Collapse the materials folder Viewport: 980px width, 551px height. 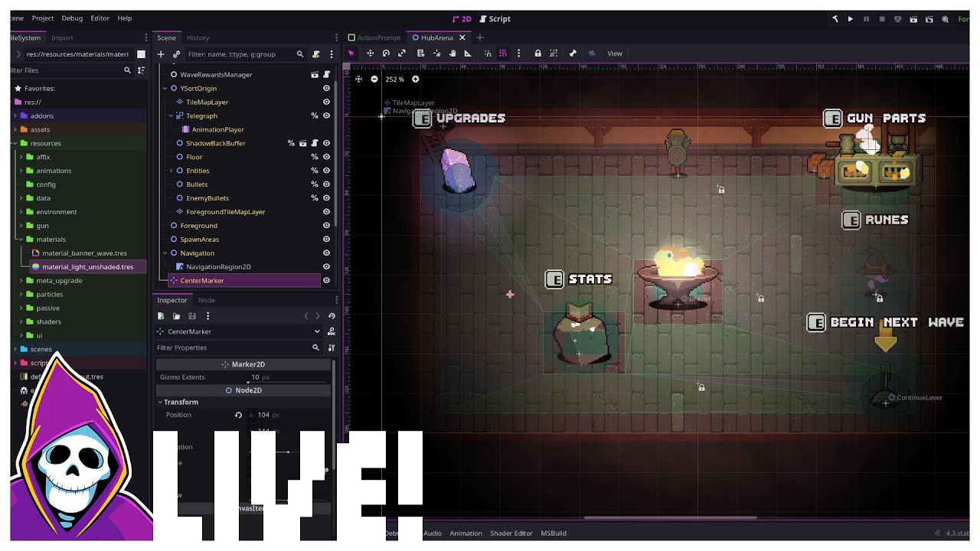click(21, 240)
